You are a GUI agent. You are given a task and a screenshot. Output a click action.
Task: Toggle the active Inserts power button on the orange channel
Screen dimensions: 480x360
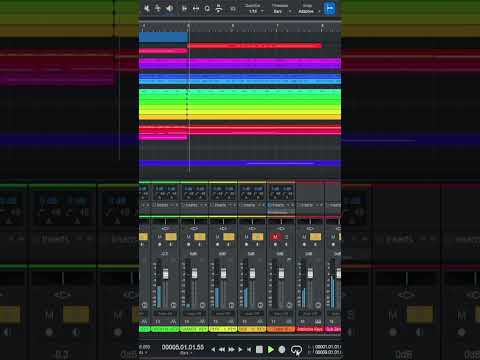point(270,205)
